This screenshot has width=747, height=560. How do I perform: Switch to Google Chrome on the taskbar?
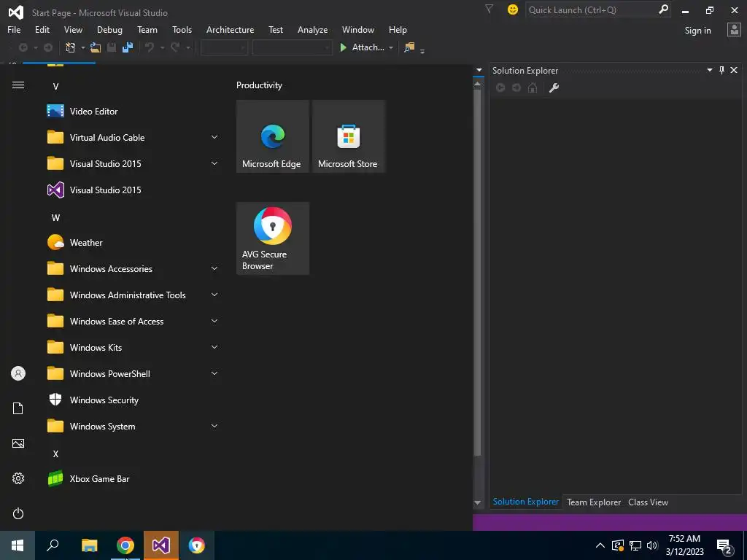[x=125, y=545]
